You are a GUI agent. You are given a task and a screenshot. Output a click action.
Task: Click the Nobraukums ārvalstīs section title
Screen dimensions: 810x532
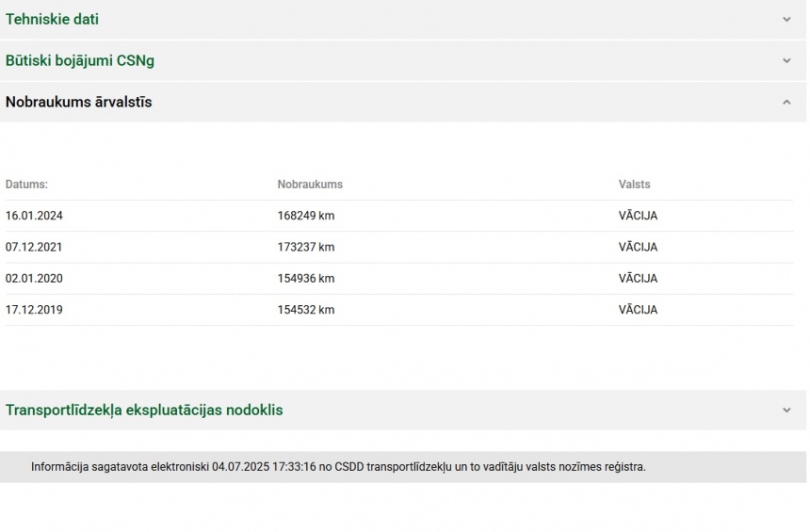coord(79,102)
